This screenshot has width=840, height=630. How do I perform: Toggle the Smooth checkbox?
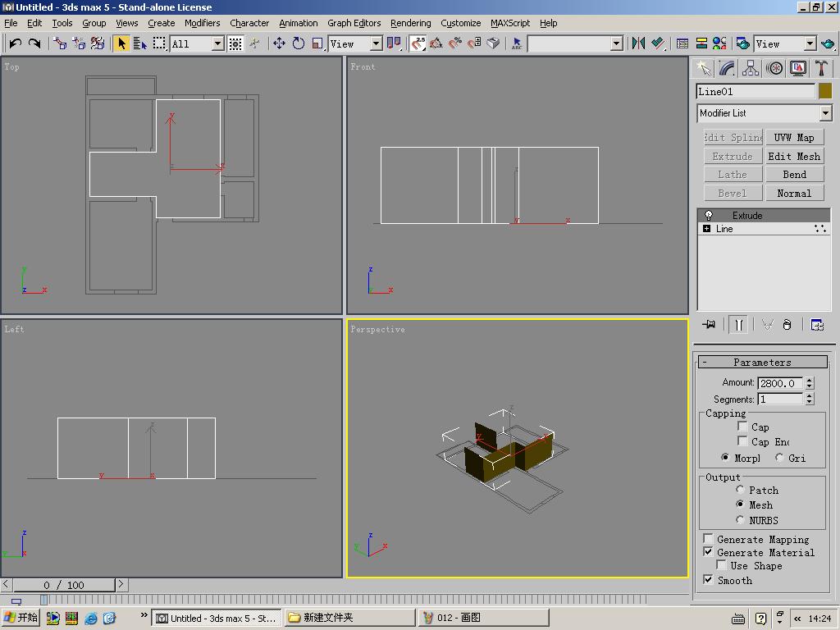(x=708, y=580)
